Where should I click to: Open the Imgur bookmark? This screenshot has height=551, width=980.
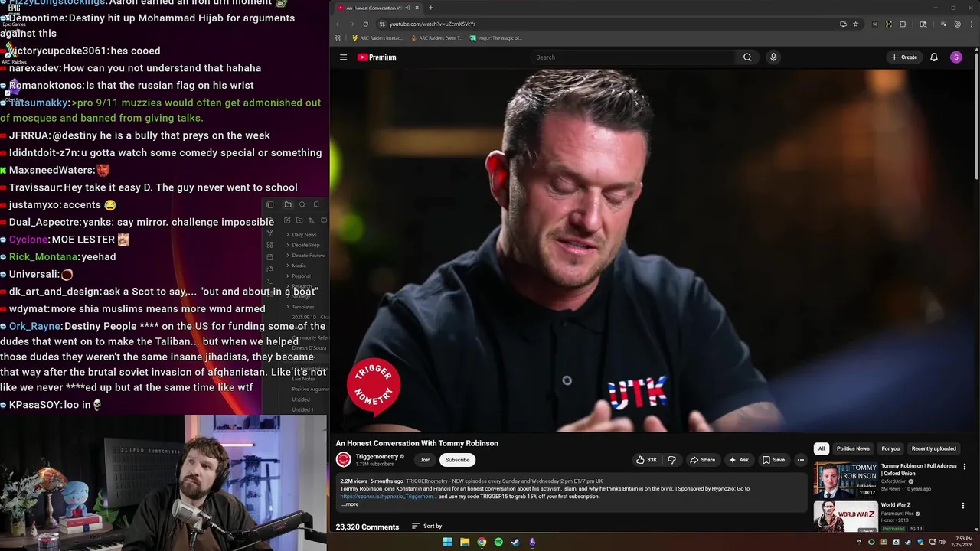(496, 37)
